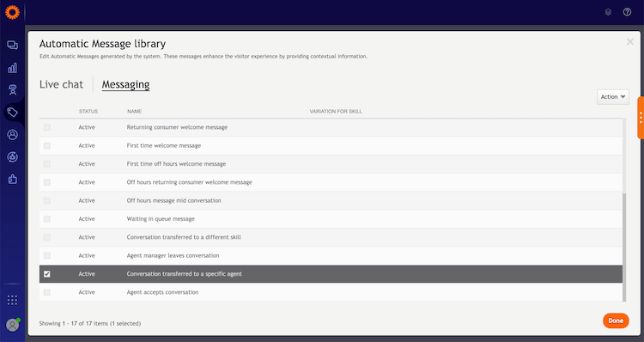
Task: Check the Off hours message mid conversation checkbox
Action: point(47,200)
